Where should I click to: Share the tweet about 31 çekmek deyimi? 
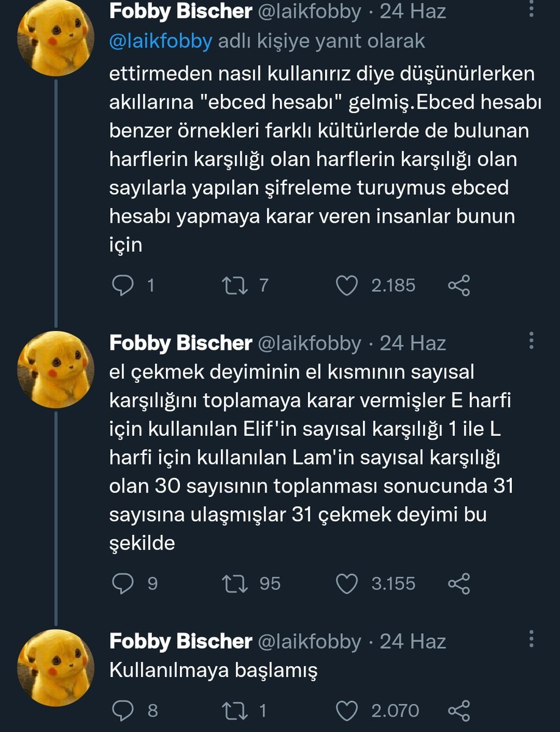point(459,584)
